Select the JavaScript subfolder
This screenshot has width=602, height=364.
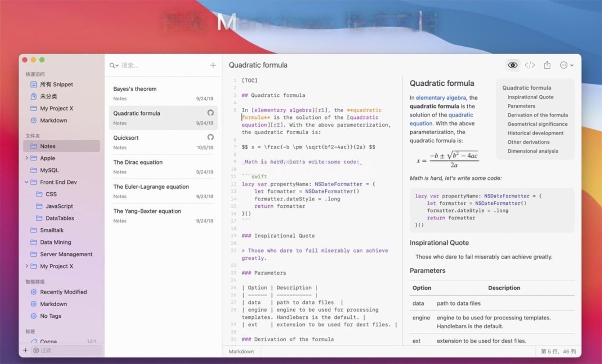(x=59, y=206)
